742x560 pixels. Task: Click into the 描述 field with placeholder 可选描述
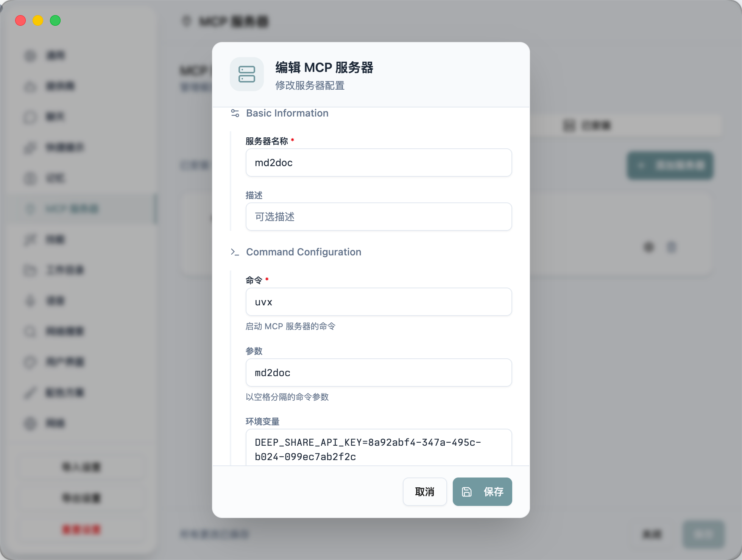379,217
